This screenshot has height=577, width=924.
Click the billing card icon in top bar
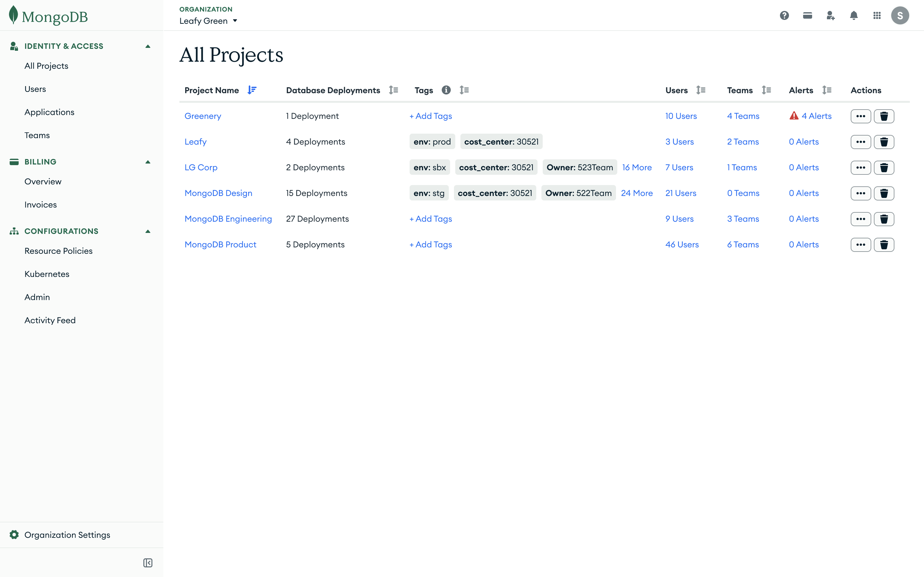(808, 15)
